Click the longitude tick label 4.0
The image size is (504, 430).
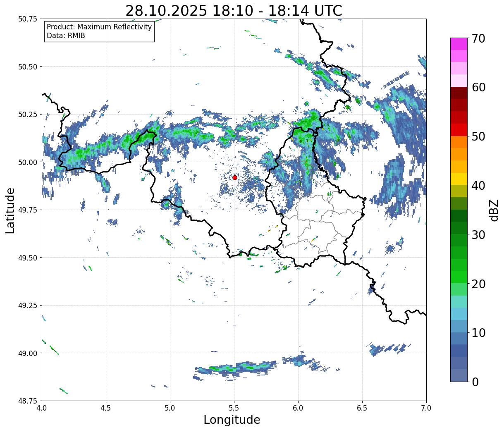coord(42,408)
